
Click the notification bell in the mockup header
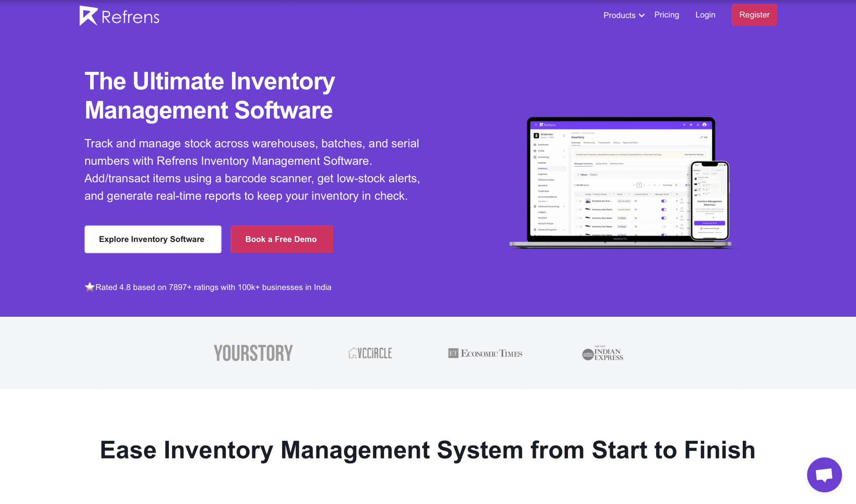pyautogui.click(x=698, y=125)
